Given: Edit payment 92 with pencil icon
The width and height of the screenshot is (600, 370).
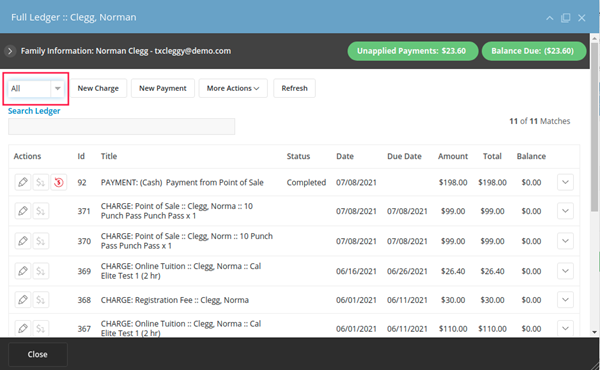Looking at the screenshot, I should click(x=23, y=182).
